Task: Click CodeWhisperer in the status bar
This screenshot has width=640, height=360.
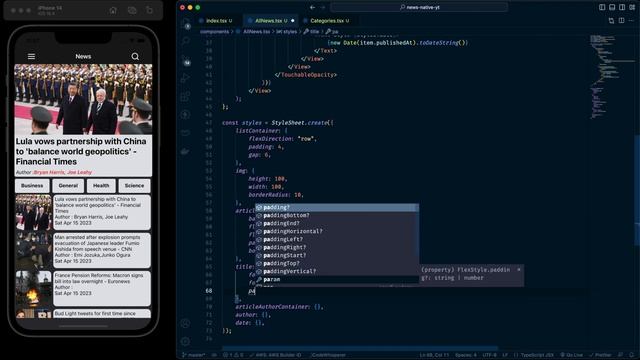Action: click(x=328, y=355)
